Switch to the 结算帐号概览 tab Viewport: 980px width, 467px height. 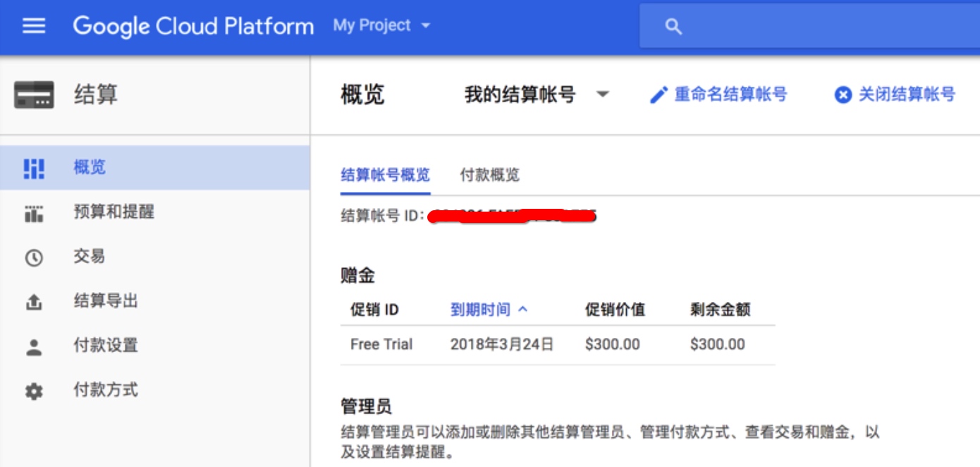click(x=385, y=176)
